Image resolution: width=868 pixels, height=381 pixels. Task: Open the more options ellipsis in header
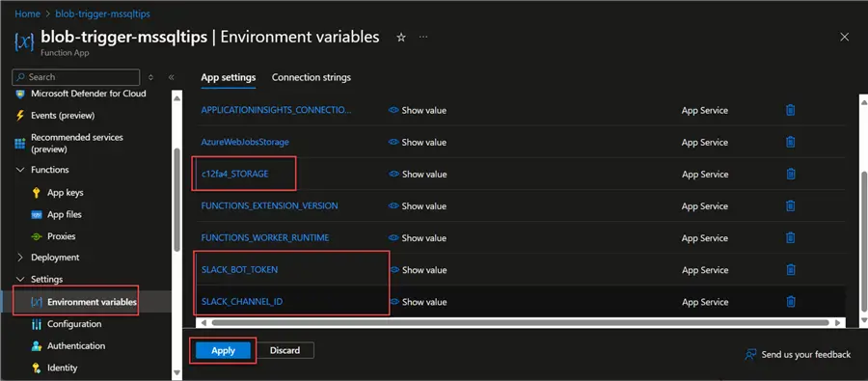423,37
